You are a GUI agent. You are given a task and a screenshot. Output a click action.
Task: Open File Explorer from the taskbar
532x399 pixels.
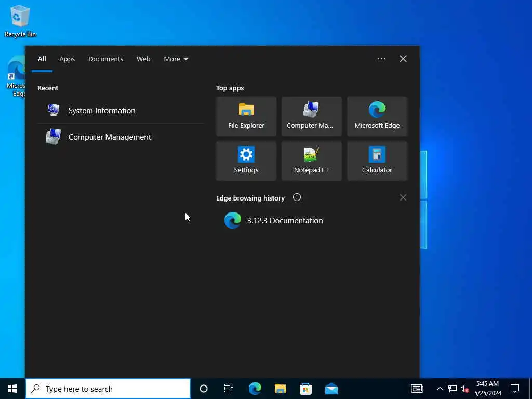(280, 389)
